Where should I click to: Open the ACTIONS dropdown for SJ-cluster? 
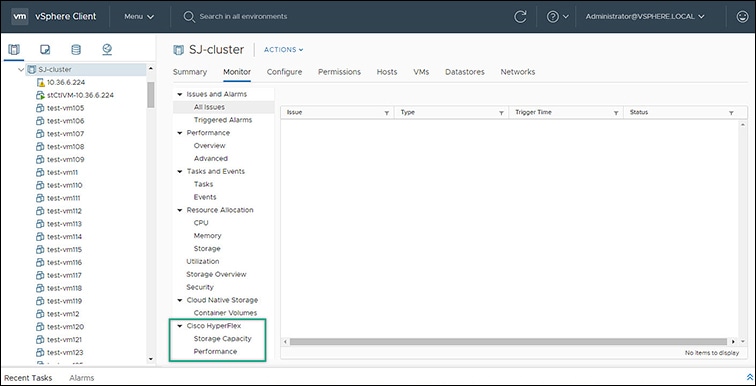(284, 50)
